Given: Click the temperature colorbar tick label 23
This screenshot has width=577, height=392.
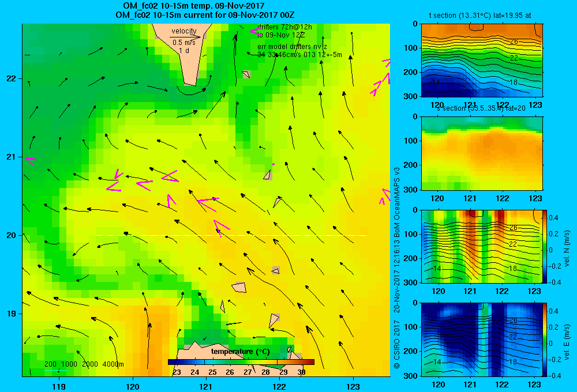Looking at the screenshot, I should tap(177, 372).
